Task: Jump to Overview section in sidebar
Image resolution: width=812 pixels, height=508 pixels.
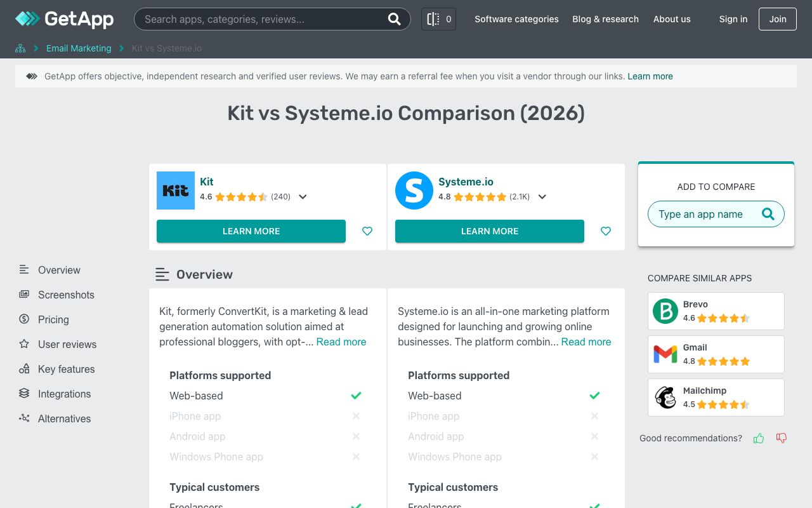Action: point(59,270)
